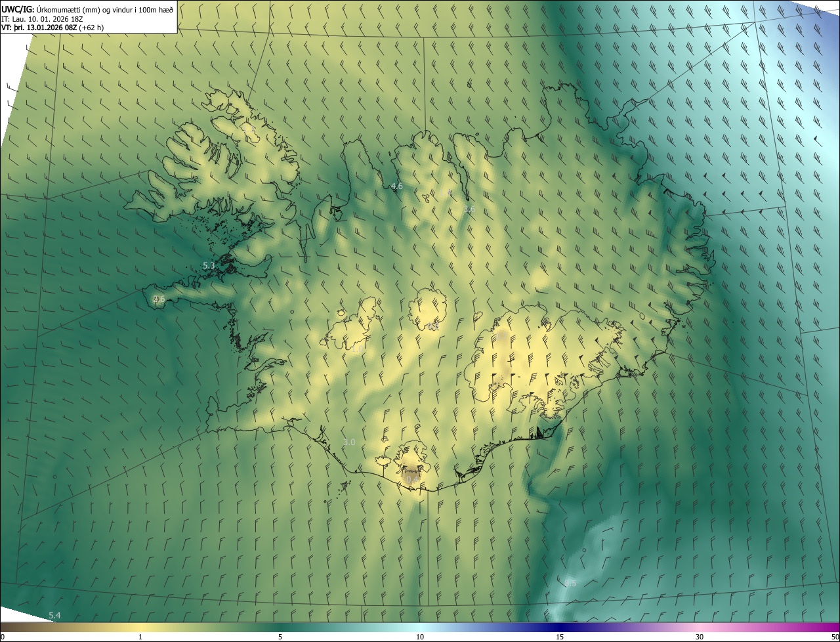Click the 1 tick on the color scale
The width and height of the screenshot is (840, 642).
click(x=140, y=637)
